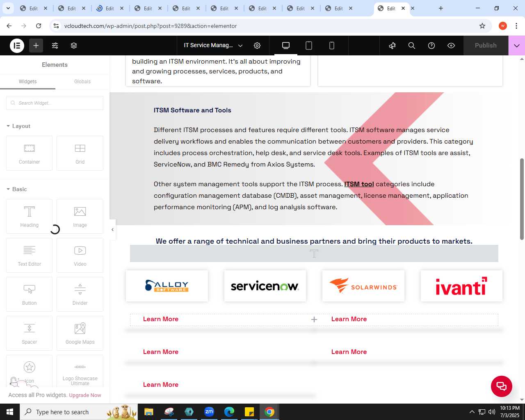Switch to the Globals tab
525x420 pixels.
82,82
